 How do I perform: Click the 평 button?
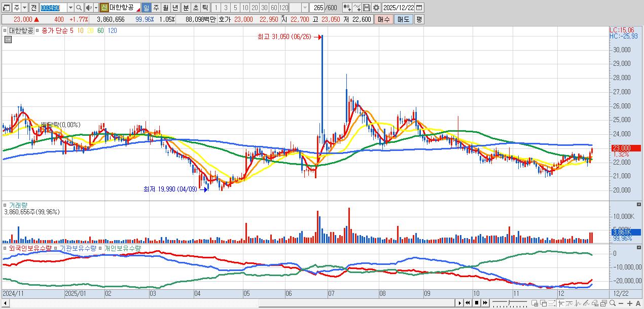pyautogui.click(x=419, y=19)
